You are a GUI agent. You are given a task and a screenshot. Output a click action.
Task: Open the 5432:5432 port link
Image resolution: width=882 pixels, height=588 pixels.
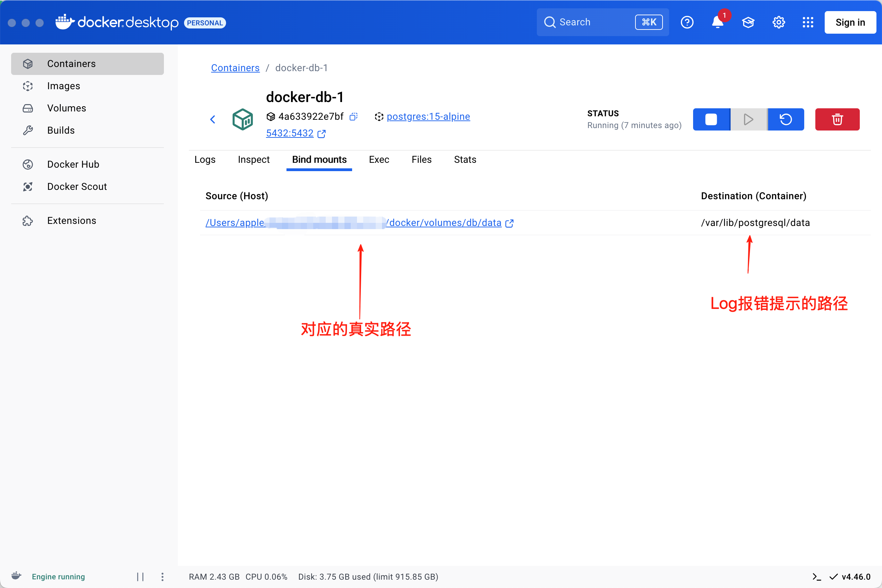[x=290, y=133]
